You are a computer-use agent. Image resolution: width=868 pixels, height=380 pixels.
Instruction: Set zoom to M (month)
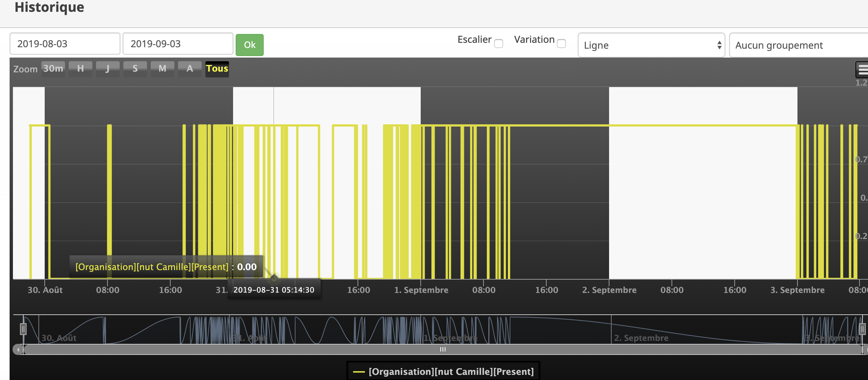tap(163, 69)
